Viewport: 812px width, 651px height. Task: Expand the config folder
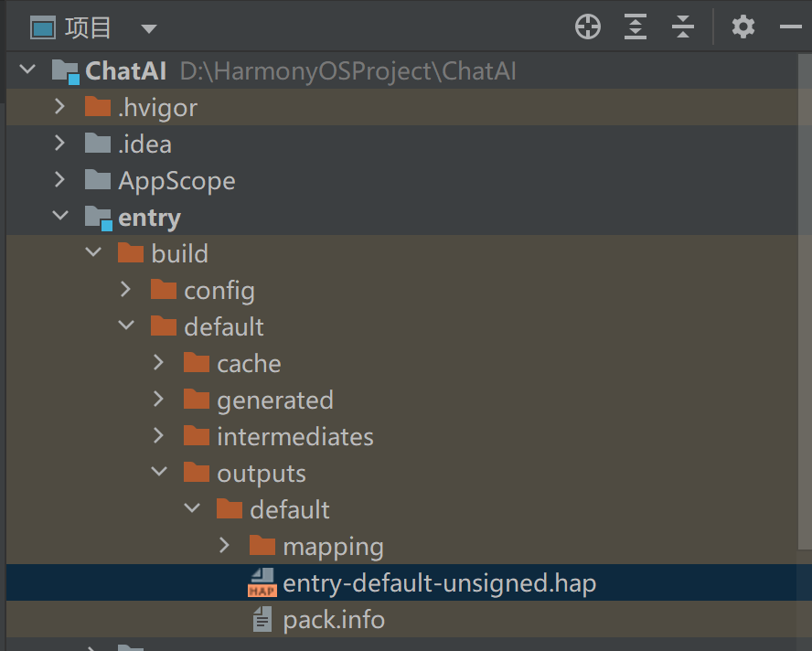[126, 290]
